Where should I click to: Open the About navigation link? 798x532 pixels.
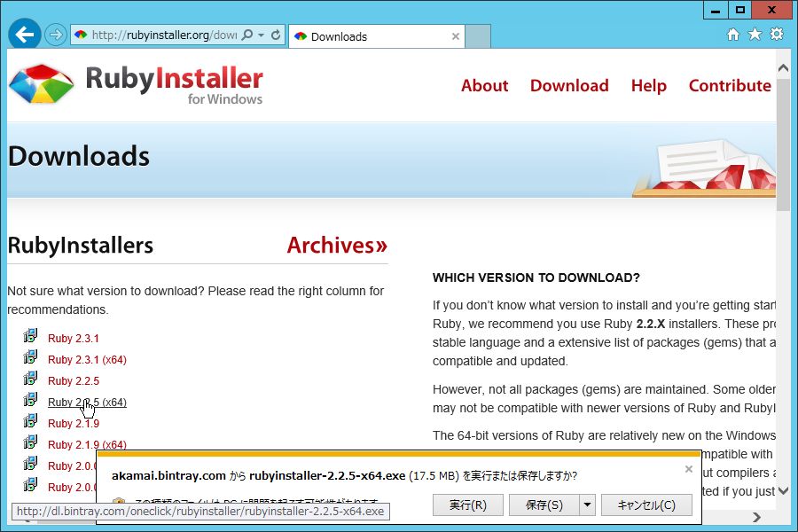click(484, 85)
